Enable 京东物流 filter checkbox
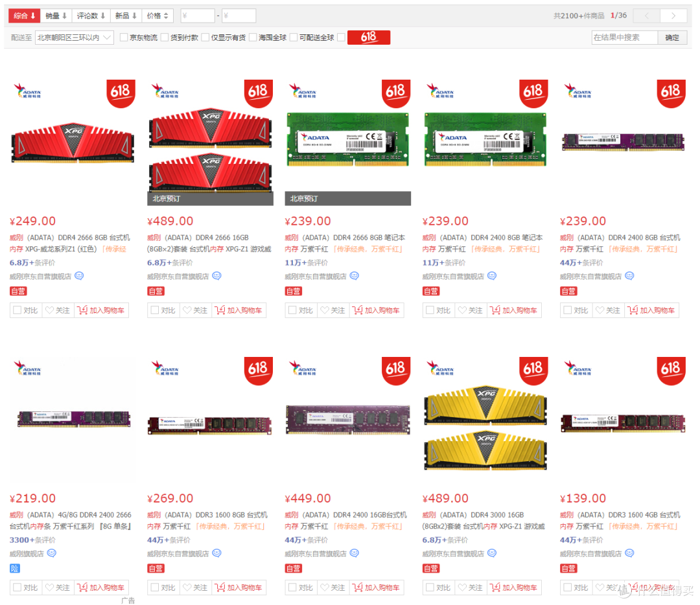Viewport: 700px width, 605px height. pyautogui.click(x=124, y=38)
